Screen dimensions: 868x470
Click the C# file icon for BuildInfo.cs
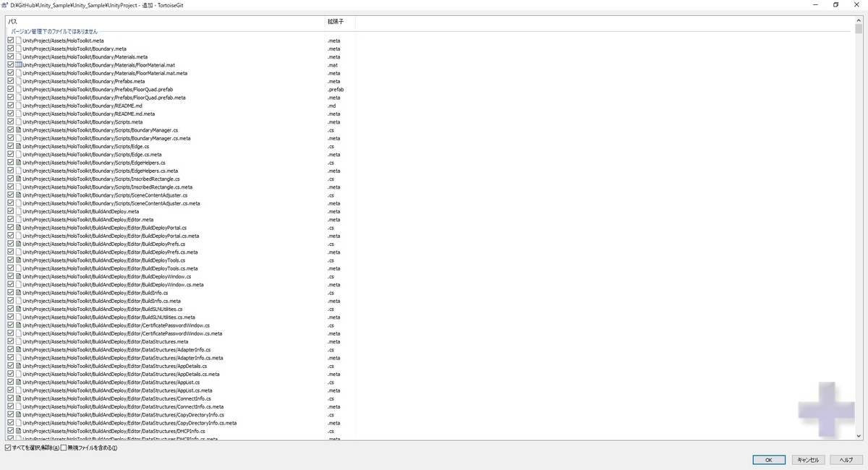point(19,293)
